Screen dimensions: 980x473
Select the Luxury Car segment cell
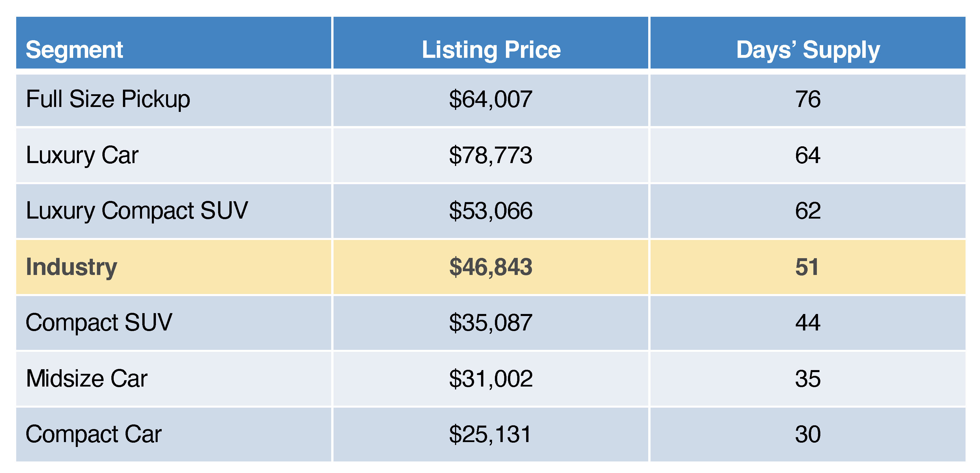tap(82, 155)
